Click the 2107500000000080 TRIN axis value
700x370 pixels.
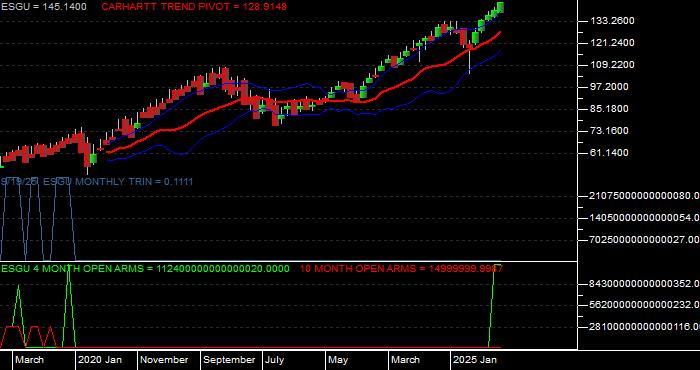(645, 196)
